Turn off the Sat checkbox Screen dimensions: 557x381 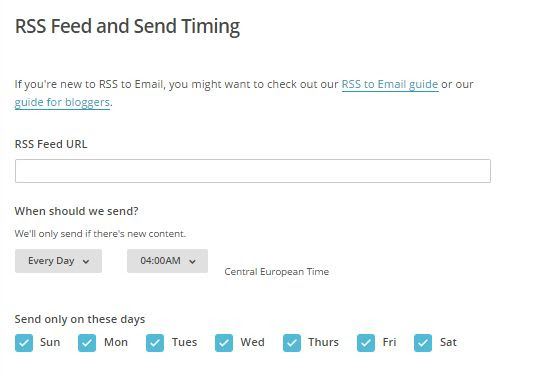pos(423,343)
